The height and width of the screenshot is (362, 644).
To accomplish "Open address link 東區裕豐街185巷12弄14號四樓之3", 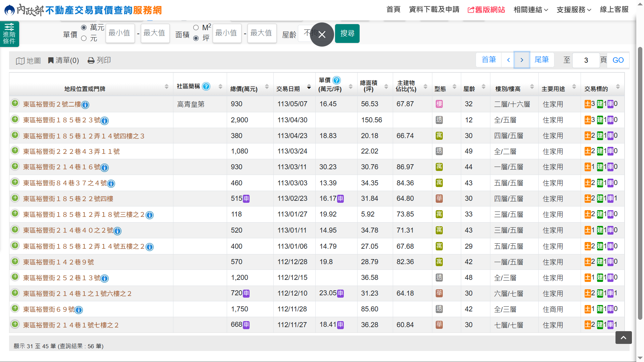I will pos(84,136).
